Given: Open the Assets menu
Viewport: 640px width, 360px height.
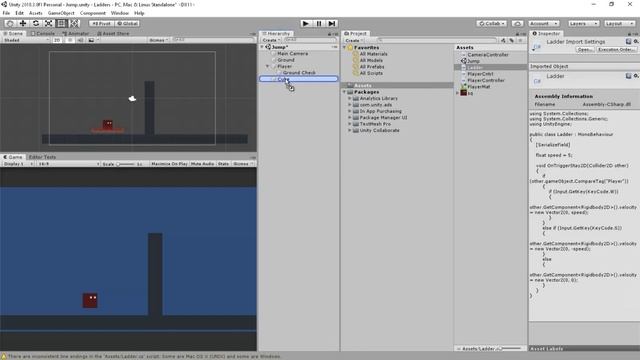Looking at the screenshot, I should [x=36, y=13].
